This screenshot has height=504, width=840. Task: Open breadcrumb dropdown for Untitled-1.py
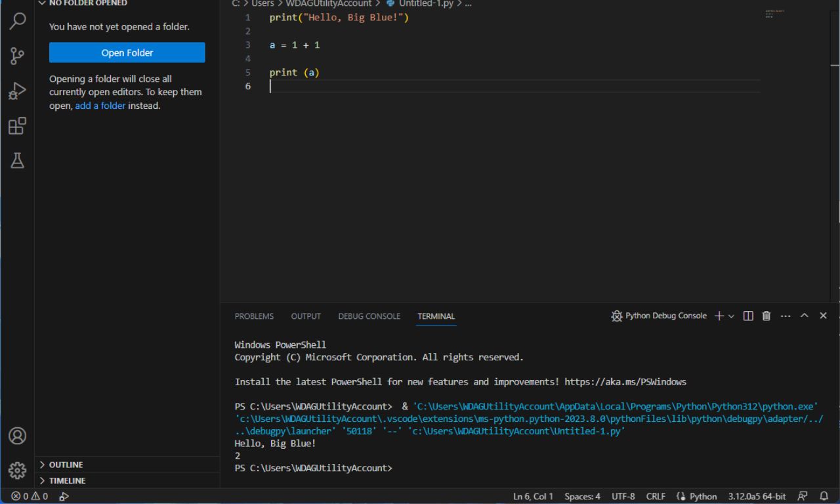[x=427, y=3]
